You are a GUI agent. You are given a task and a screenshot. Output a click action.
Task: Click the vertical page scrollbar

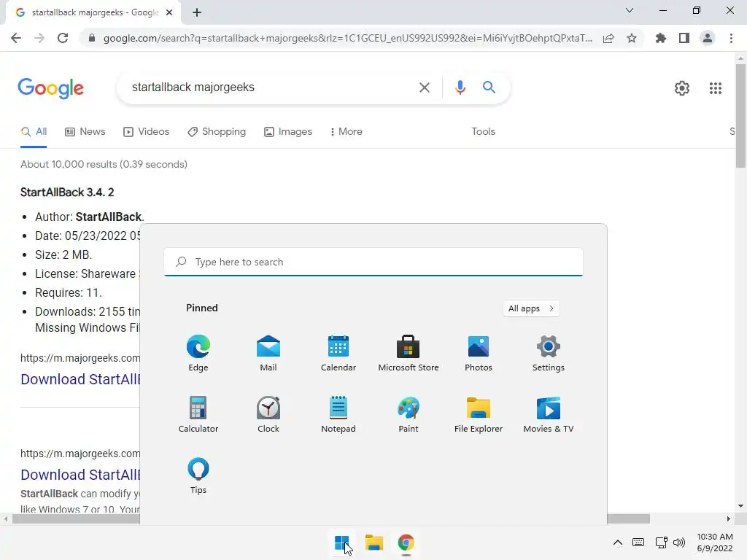[x=740, y=116]
